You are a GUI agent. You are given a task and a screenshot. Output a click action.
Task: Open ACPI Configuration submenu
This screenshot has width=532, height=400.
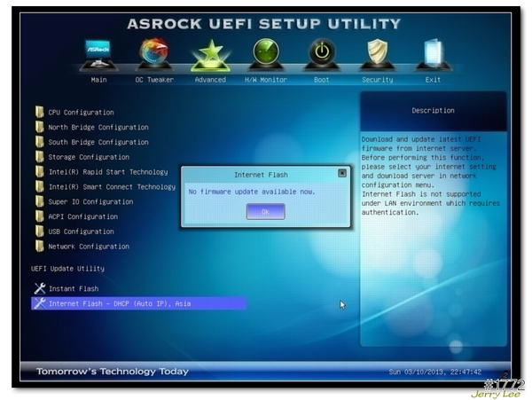point(83,216)
